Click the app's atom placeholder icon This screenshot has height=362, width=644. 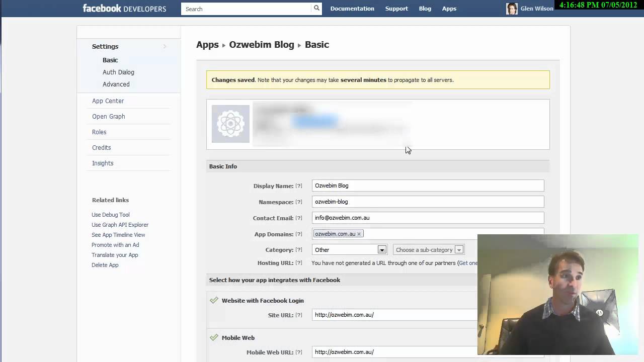[230, 124]
